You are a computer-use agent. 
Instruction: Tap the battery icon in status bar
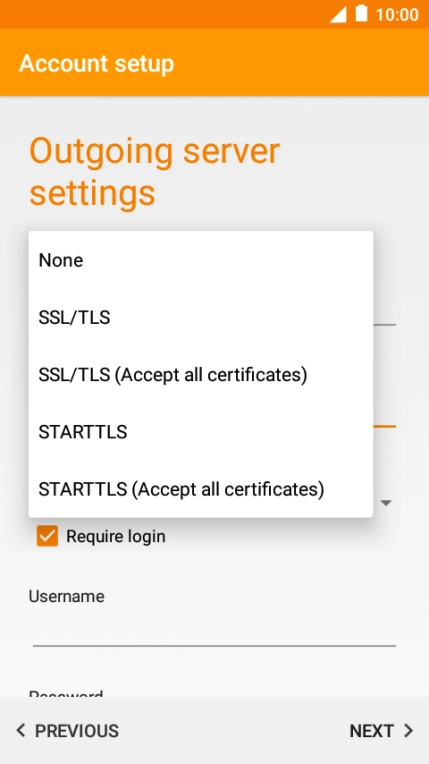coord(361,14)
